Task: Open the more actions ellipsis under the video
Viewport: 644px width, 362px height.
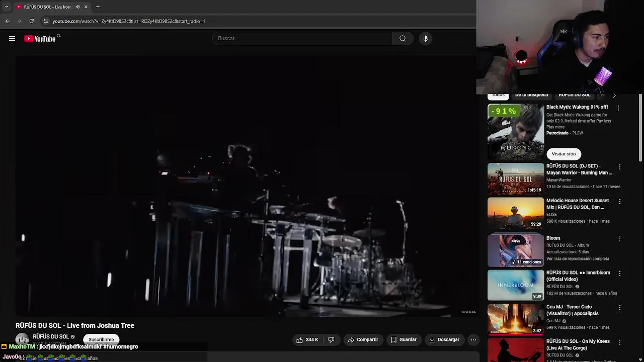Action: click(473, 340)
